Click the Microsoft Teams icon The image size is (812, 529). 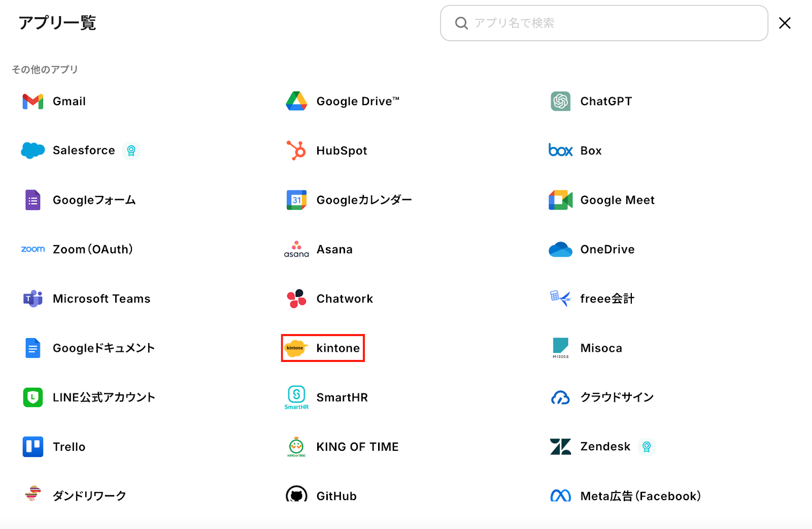pyautogui.click(x=33, y=299)
